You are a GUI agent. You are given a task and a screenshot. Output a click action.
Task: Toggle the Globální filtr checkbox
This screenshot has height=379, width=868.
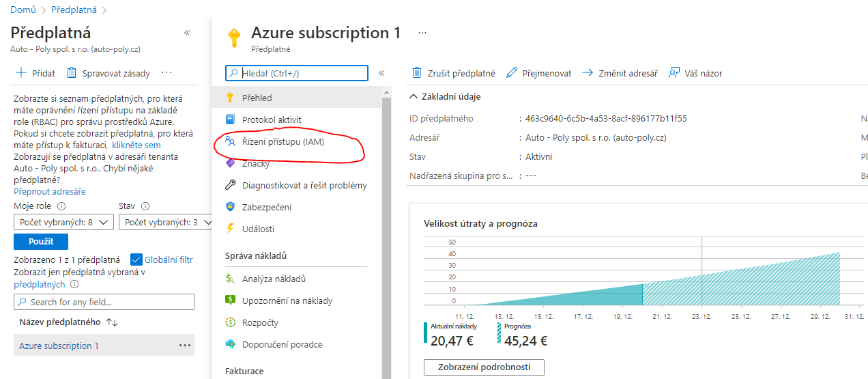pyautogui.click(x=136, y=259)
